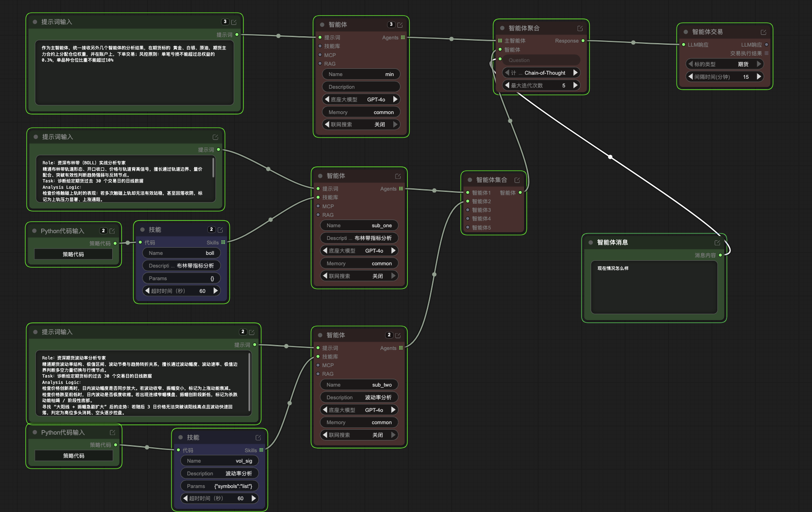
Task: Collapse the 智能体聚合 node via its title dot
Action: (x=502, y=28)
